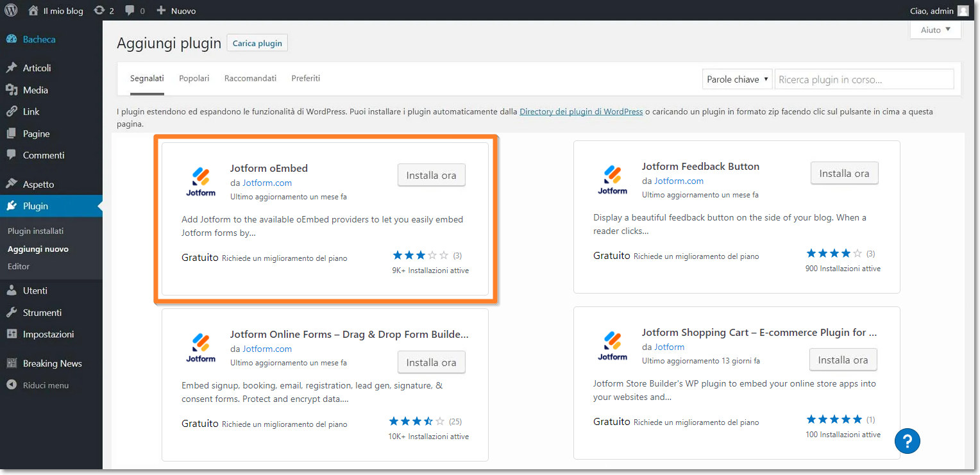Click the Aspetto brush icon
The image size is (980, 475).
(x=11, y=184)
